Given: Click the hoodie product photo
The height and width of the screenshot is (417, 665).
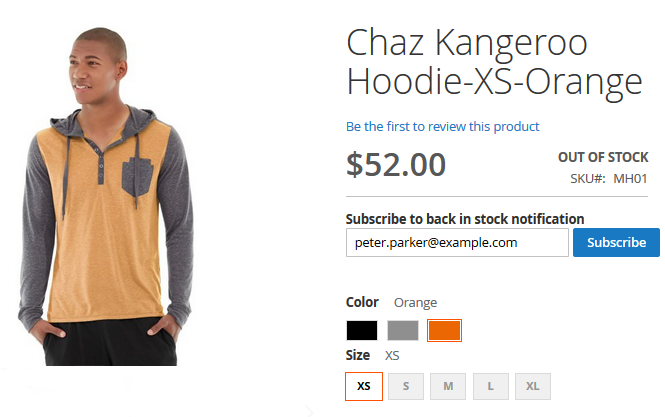Looking at the screenshot, I should pos(106,196).
